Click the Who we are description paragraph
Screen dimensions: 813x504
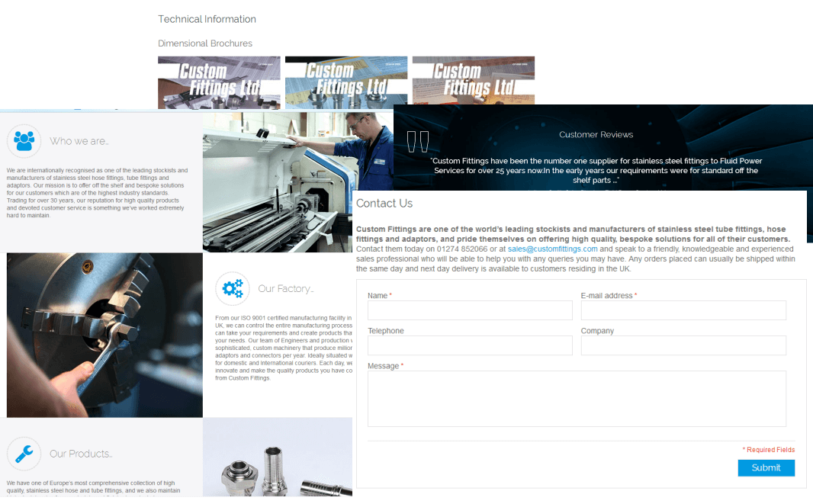click(97, 193)
